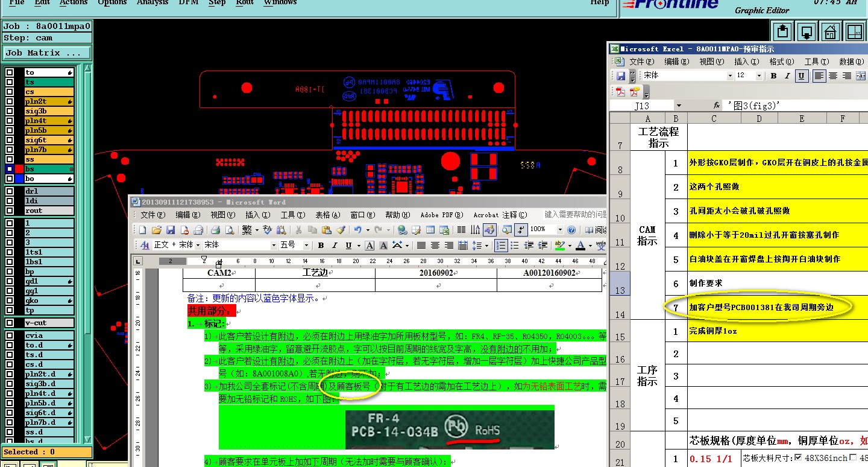Select layer pln2t in the layer list
Image resolution: width=868 pixels, height=467 pixels.
[x=49, y=101]
